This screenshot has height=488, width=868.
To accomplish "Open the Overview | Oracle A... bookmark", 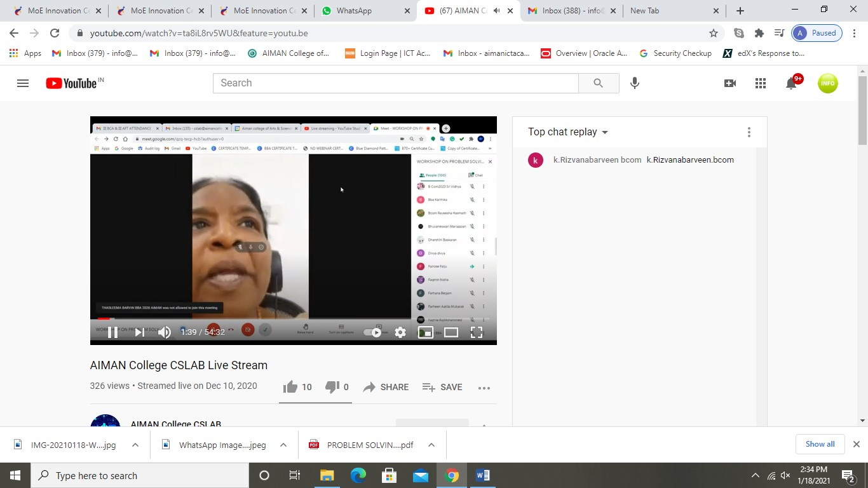I will [584, 53].
